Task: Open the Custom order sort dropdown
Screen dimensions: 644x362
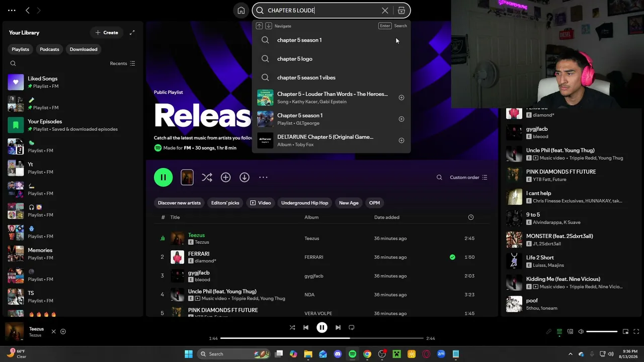Action: [468, 177]
